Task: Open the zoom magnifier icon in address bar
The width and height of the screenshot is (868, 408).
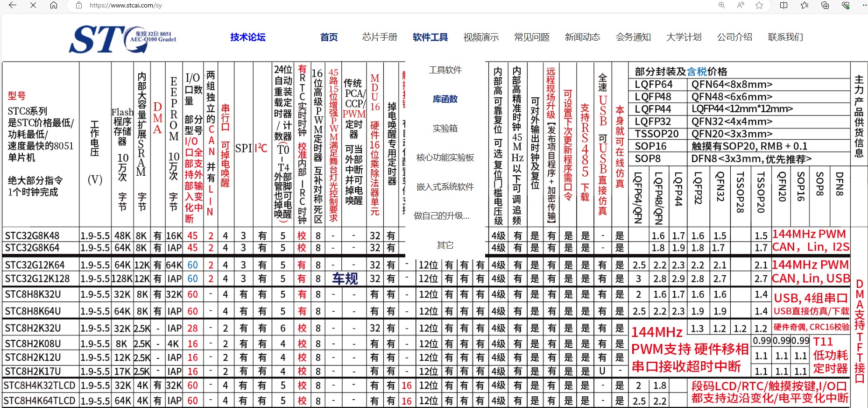Action: point(722,5)
